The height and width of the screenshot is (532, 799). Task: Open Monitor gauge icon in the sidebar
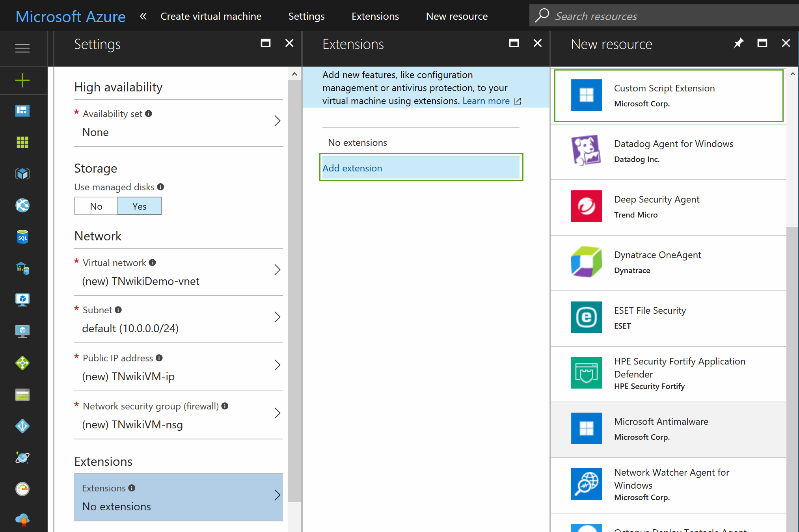tap(22, 489)
